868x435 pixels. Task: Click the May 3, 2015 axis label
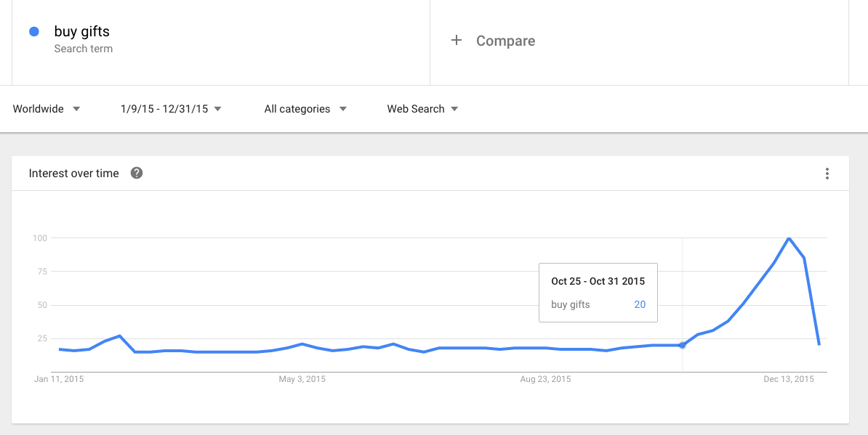[302, 379]
